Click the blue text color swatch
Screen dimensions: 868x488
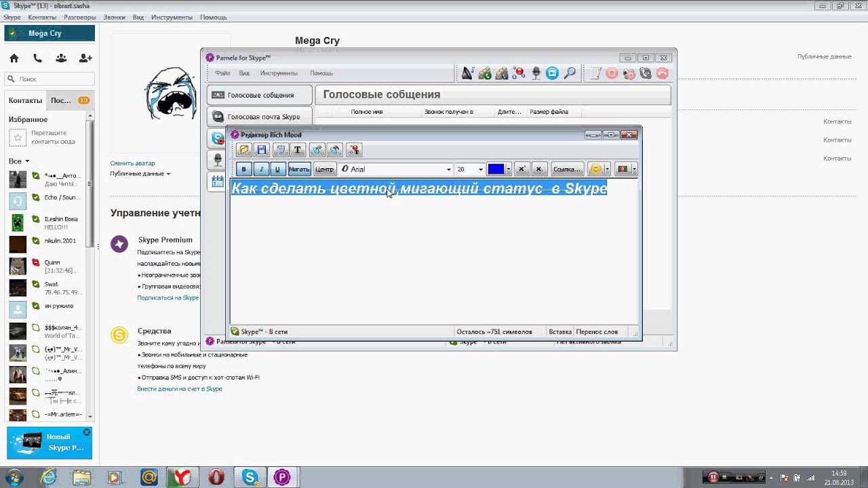tap(496, 169)
